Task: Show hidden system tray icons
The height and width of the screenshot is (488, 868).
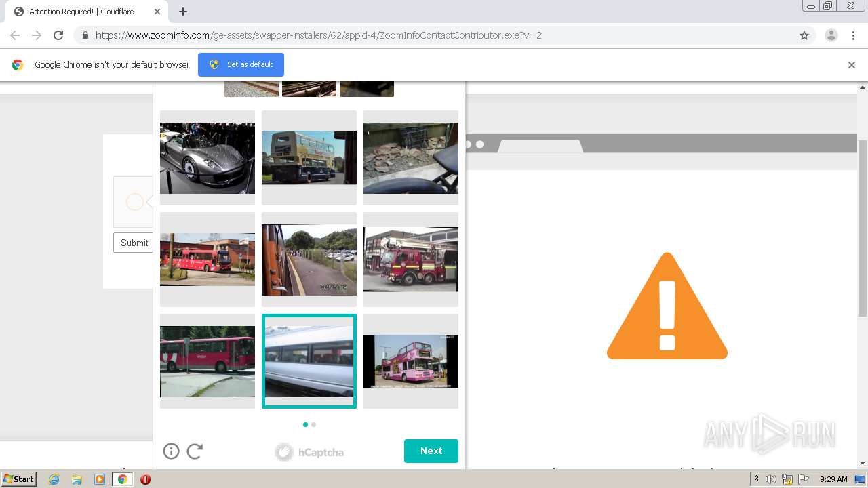Action: tap(755, 479)
